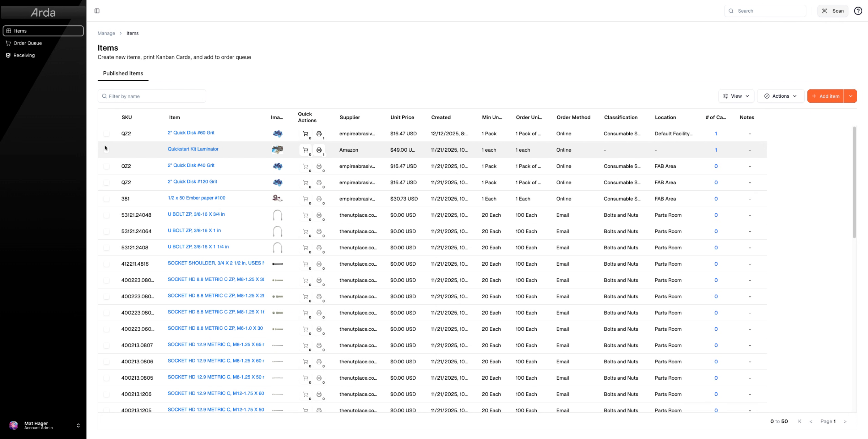
Task: Open the 2" Quick Disk #120 Grit link
Action: point(192,182)
